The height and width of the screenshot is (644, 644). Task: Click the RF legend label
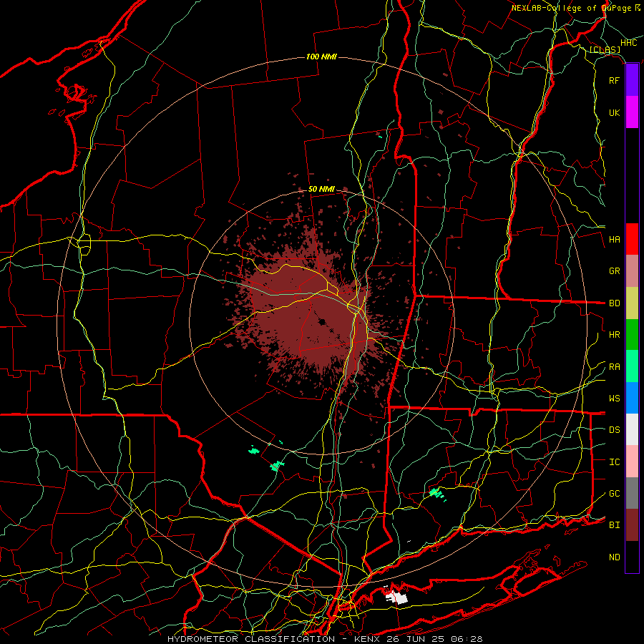[x=614, y=80]
